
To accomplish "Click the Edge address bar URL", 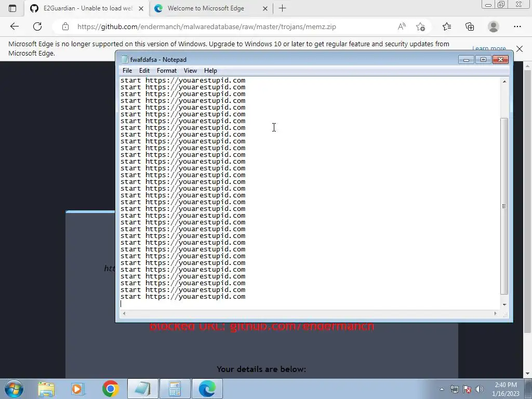I will [x=207, y=27].
